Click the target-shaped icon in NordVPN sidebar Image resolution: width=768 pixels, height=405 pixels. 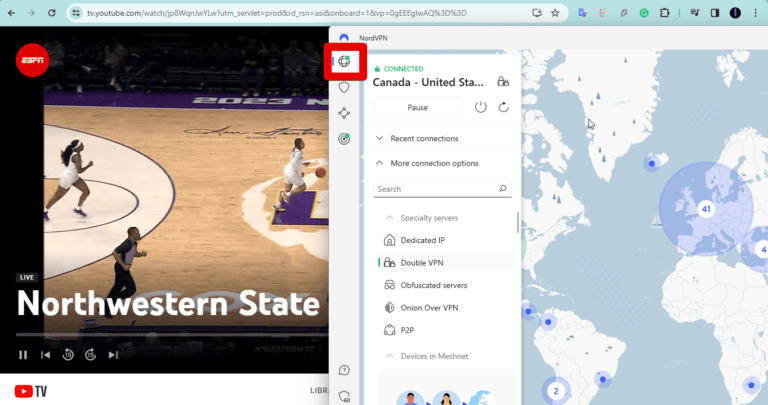pos(344,139)
